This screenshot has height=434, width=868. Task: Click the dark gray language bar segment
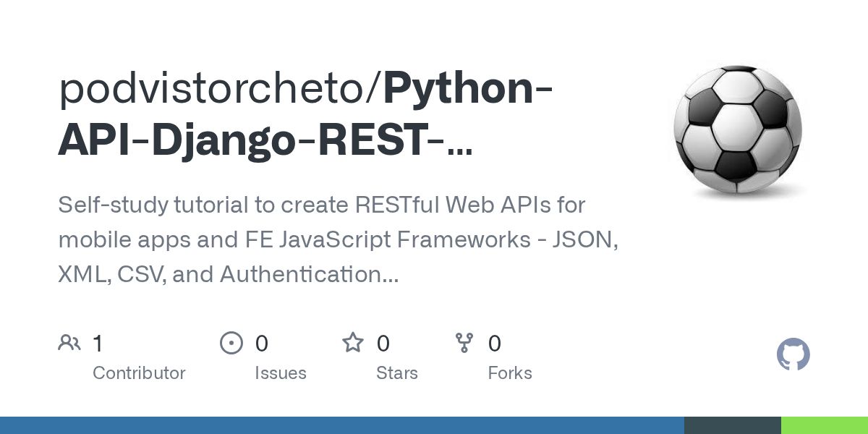[733, 425]
